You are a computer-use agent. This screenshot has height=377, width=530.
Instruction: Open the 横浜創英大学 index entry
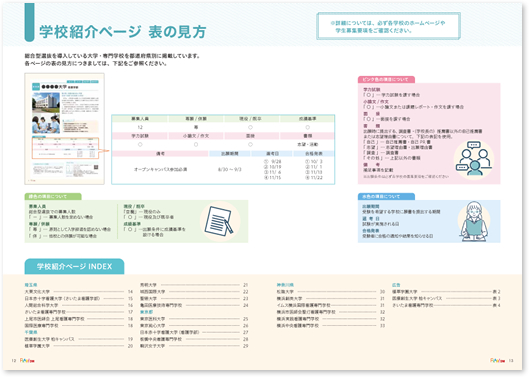coord(331,299)
